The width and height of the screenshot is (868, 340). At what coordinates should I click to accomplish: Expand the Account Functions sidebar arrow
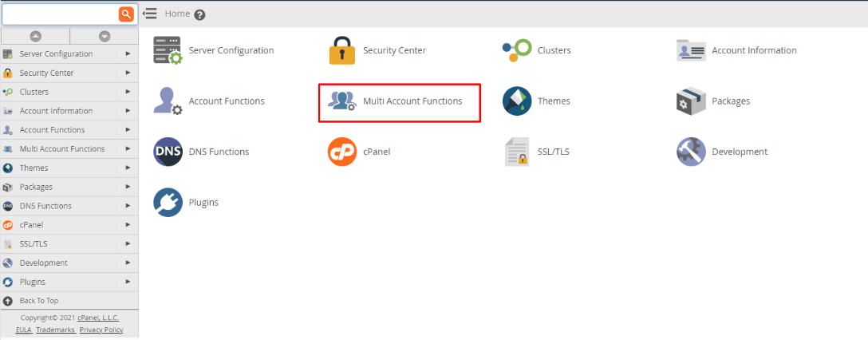click(128, 130)
